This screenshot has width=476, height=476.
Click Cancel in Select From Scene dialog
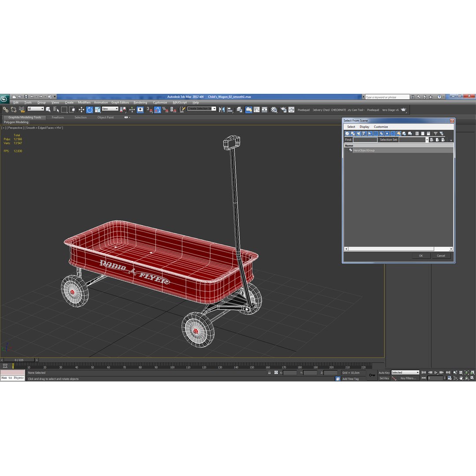[441, 256]
